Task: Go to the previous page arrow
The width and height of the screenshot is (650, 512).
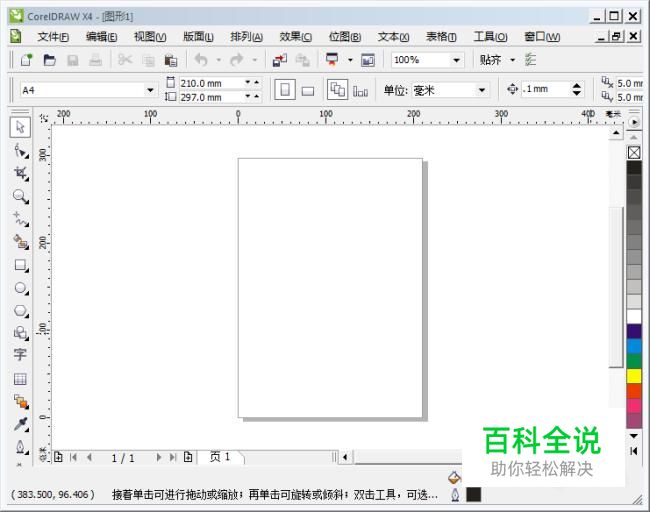Action: click(x=89, y=457)
